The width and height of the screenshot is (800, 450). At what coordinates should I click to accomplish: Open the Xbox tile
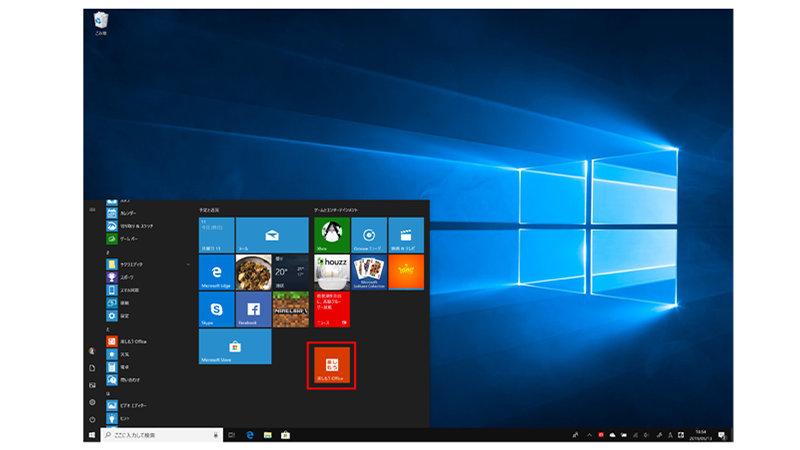332,235
